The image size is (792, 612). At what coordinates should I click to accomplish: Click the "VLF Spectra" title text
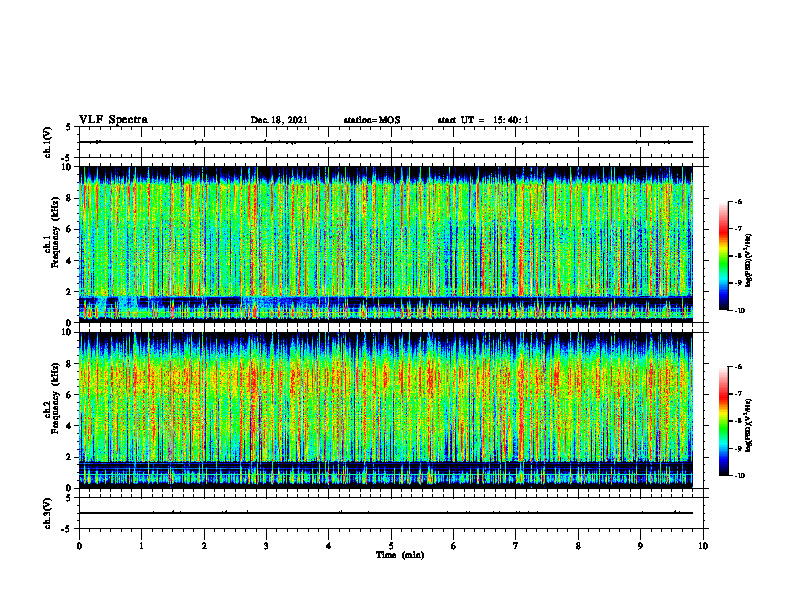pos(113,120)
